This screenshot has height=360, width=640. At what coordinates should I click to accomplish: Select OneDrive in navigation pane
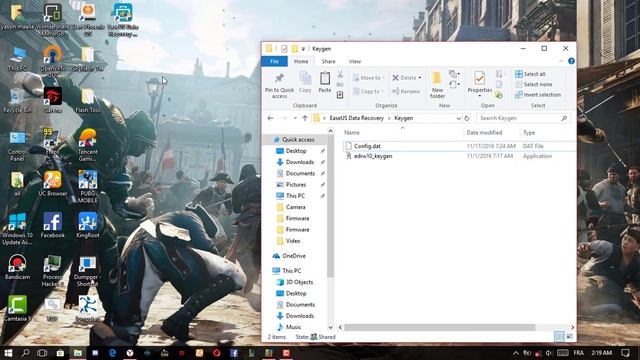pos(293,256)
